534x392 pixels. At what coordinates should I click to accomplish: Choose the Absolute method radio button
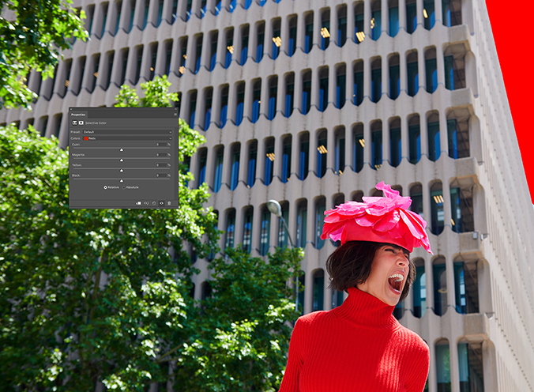(x=124, y=187)
